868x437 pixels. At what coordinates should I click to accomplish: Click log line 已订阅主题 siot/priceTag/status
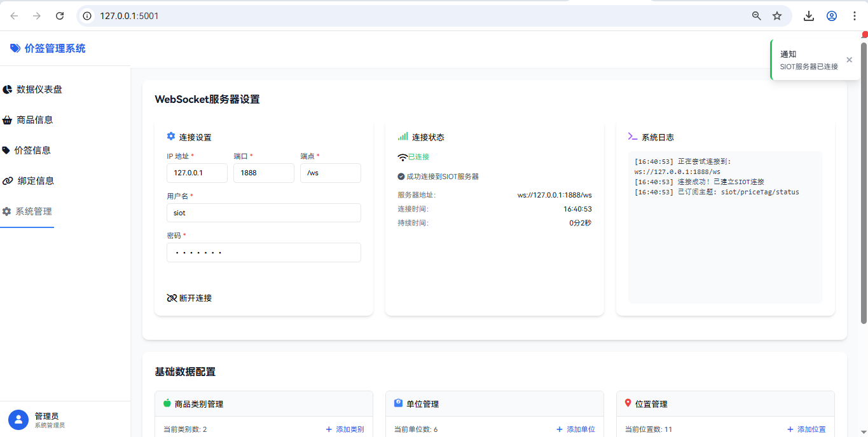pos(717,192)
